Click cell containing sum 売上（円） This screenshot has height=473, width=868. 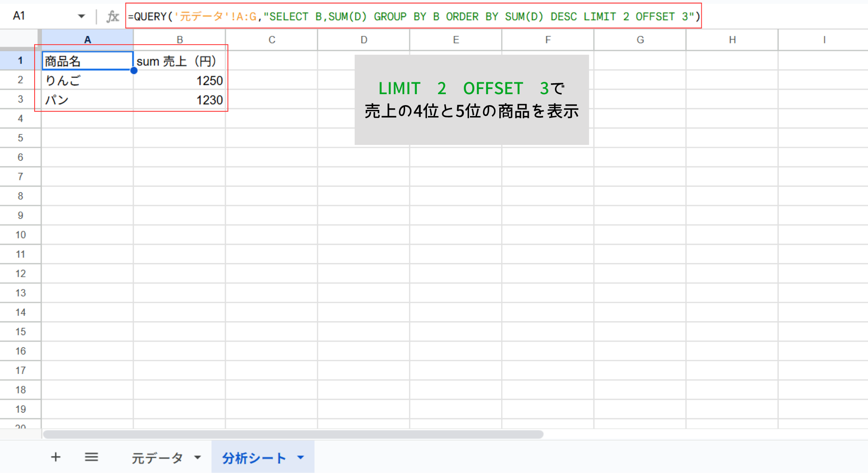180,61
